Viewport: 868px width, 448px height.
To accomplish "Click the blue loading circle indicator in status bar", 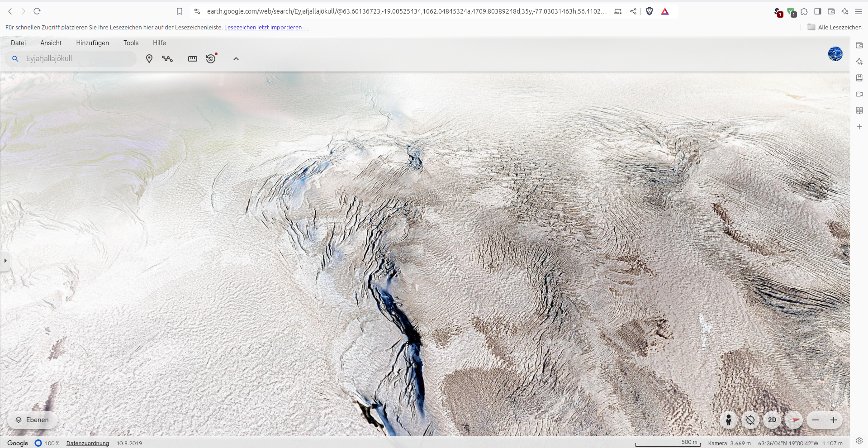I will tap(38, 443).
